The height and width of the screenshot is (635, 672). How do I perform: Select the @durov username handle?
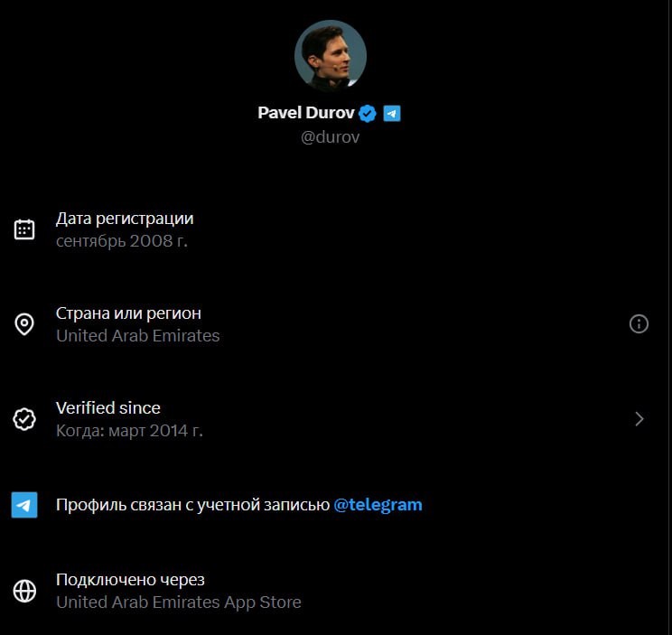pos(330,137)
